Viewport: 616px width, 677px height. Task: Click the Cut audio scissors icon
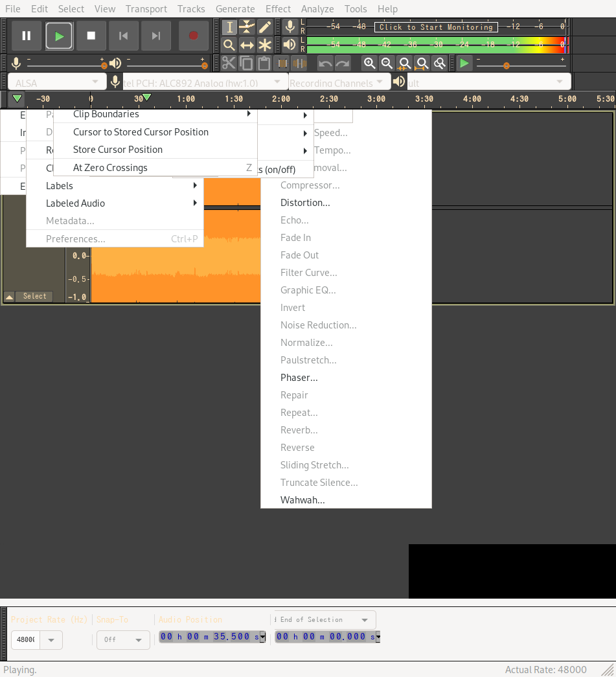click(228, 63)
